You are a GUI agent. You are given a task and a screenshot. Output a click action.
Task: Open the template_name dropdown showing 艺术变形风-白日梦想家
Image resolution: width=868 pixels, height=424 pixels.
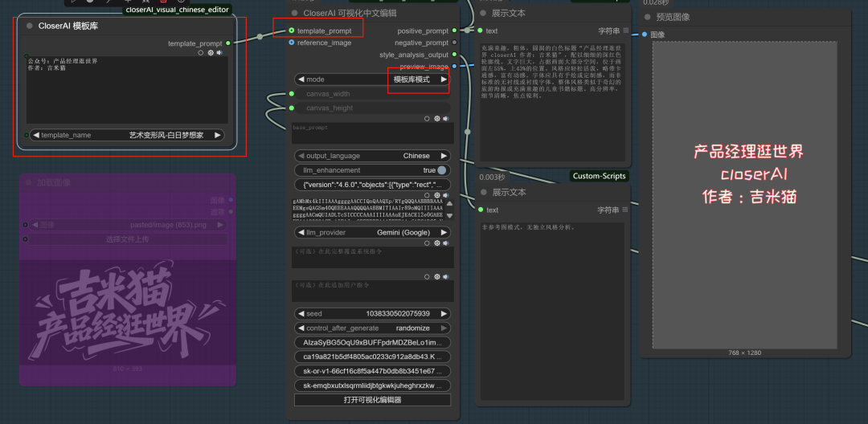coord(127,135)
